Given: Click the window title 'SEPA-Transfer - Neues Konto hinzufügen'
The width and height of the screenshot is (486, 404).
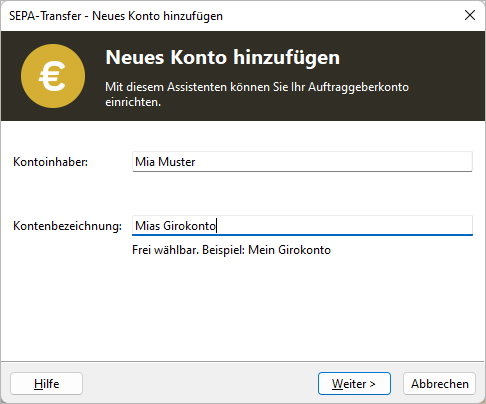Looking at the screenshot, I should click(116, 16).
